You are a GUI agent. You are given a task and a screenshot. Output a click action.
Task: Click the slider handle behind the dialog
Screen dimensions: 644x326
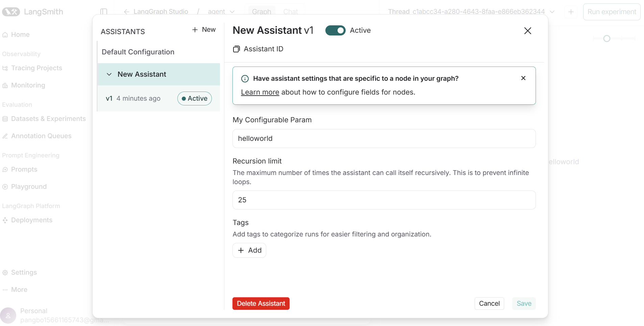coord(607,39)
